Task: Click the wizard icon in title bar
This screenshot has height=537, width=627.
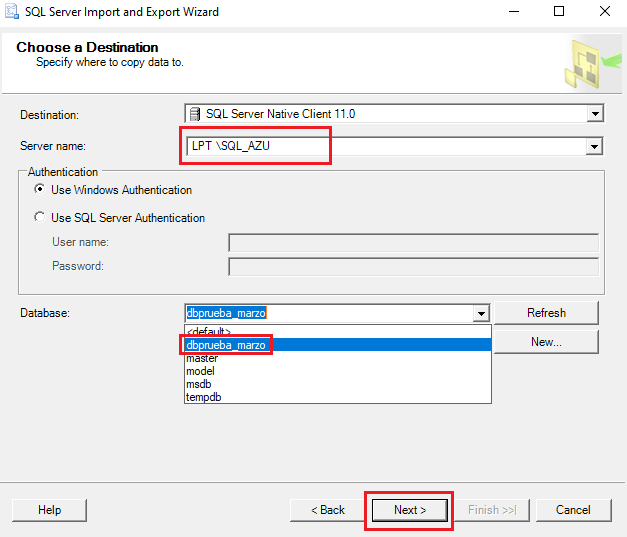Action: 12,11
